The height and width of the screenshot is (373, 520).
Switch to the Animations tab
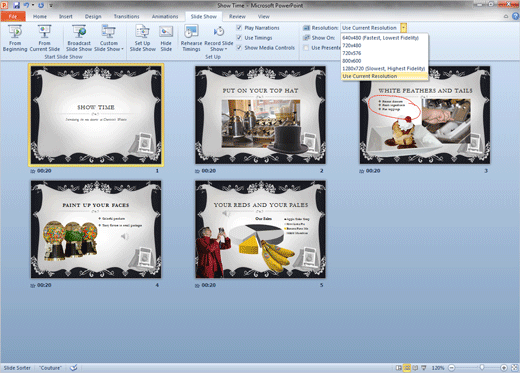[165, 16]
